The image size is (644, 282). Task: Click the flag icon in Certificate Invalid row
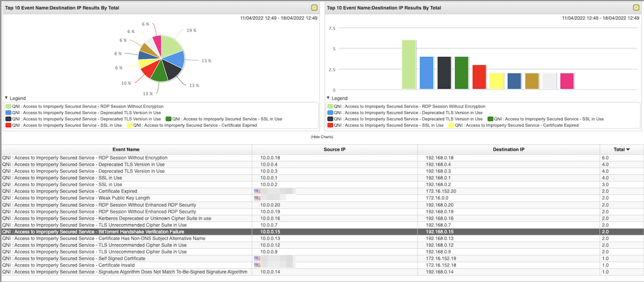point(257,265)
